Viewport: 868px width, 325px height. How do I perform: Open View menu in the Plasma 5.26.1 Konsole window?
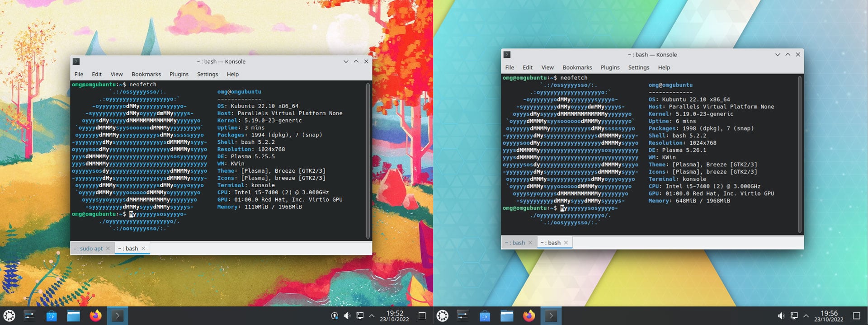tap(547, 67)
